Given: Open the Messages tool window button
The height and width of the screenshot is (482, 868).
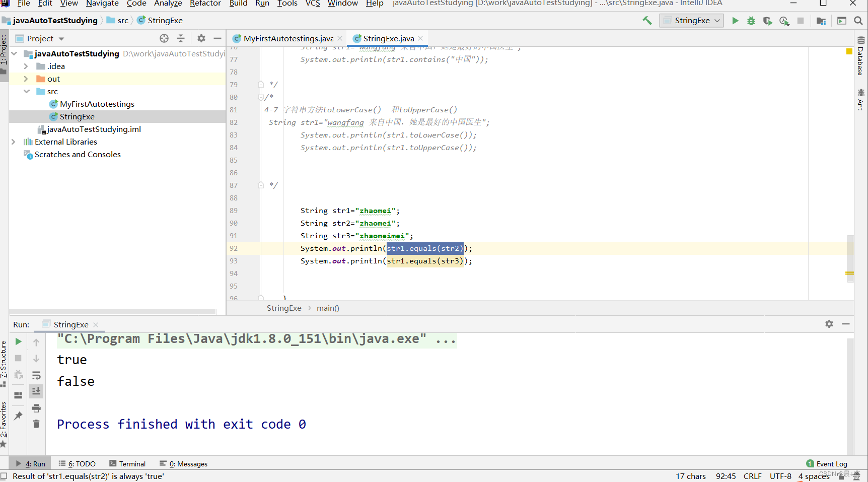Looking at the screenshot, I should [183, 464].
